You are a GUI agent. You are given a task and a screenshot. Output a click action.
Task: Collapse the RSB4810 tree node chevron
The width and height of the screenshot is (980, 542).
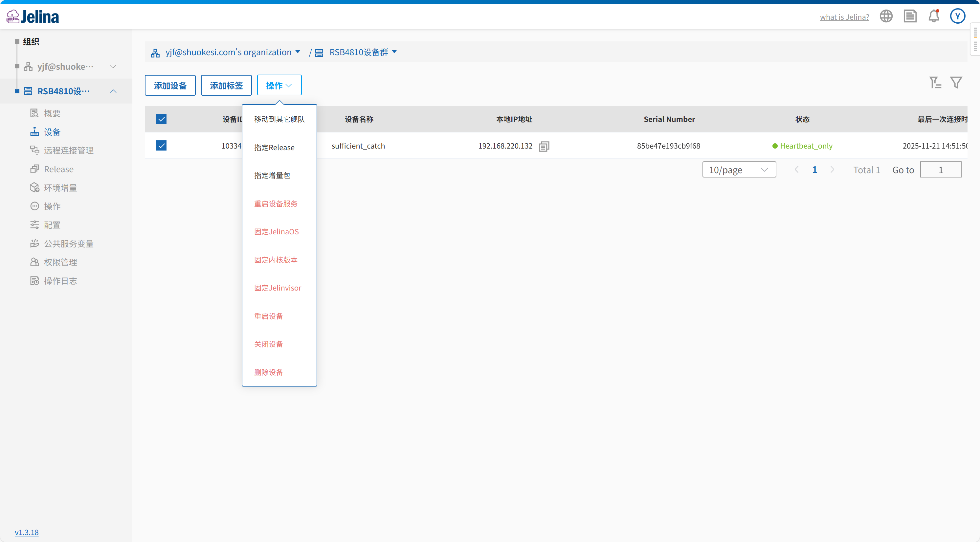point(113,91)
